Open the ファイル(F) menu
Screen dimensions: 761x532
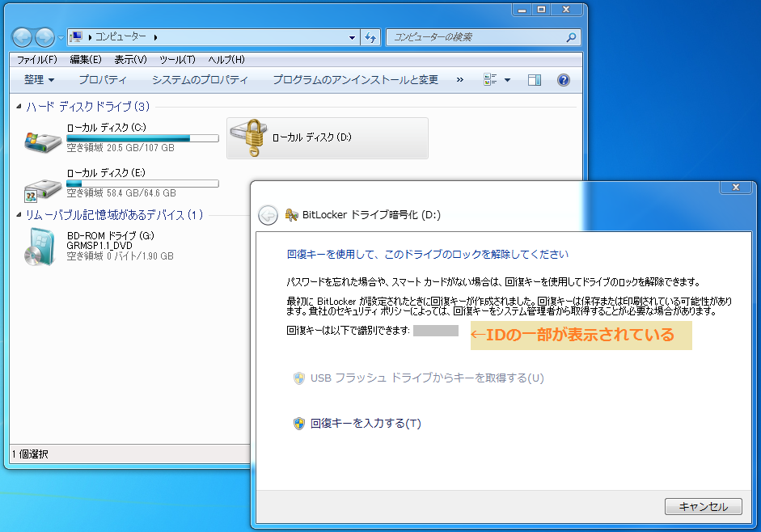tap(37, 60)
